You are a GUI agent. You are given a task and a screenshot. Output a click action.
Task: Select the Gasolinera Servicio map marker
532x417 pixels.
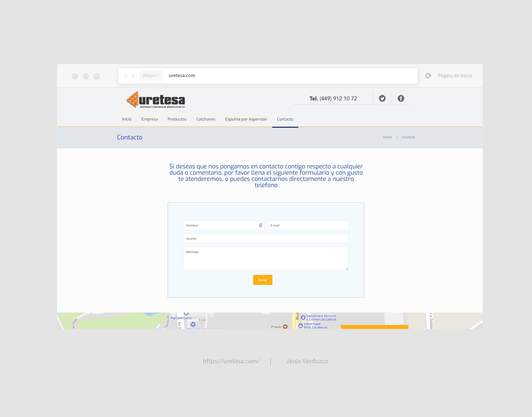pos(303,317)
